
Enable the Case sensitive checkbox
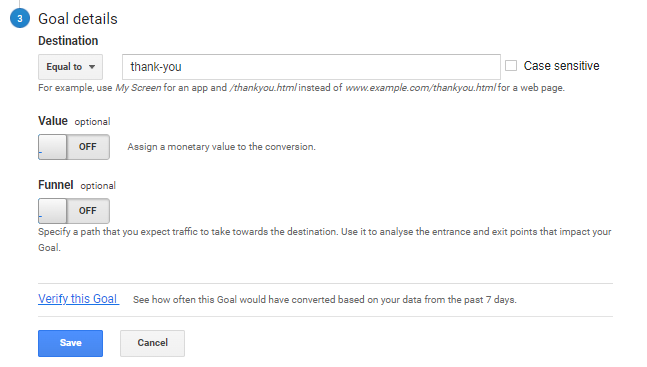pos(511,66)
